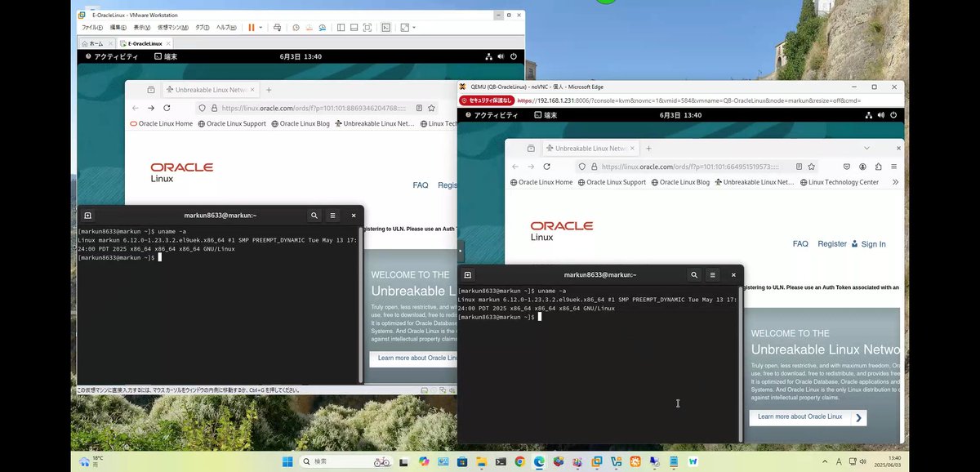Open the hamburger menu in noVNC guest terminal

(x=713, y=275)
